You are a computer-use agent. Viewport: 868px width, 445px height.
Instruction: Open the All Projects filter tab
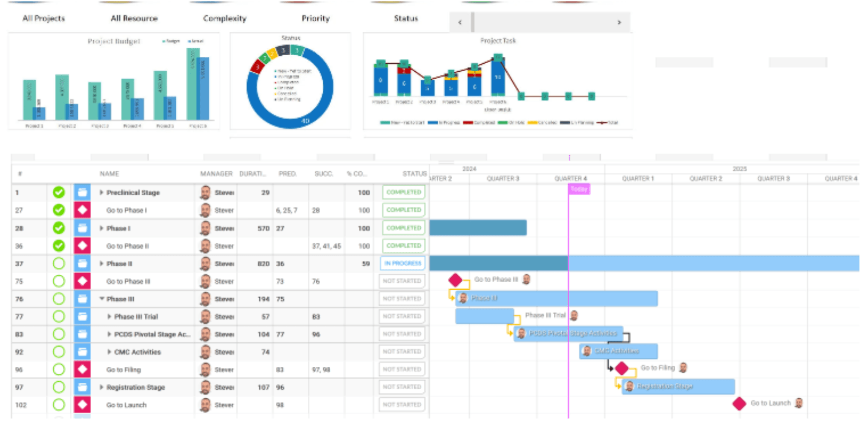(x=44, y=18)
